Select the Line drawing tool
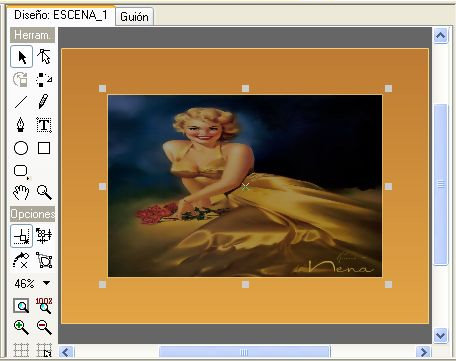The image size is (456, 361). click(21, 102)
